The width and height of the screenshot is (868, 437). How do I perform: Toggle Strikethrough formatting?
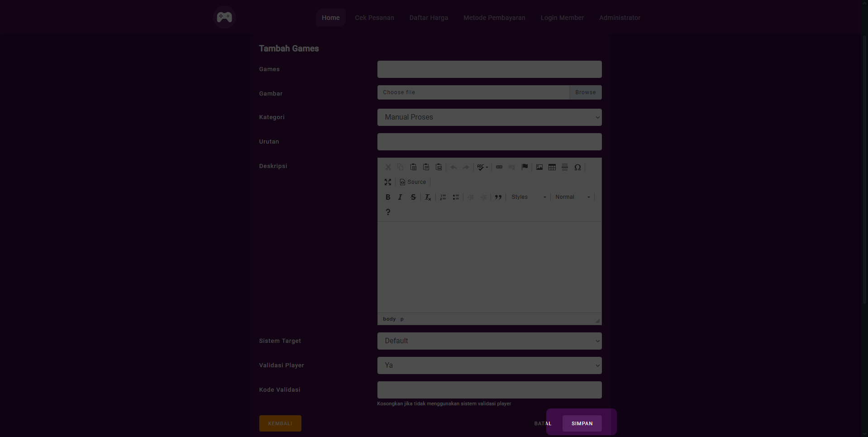(x=413, y=197)
